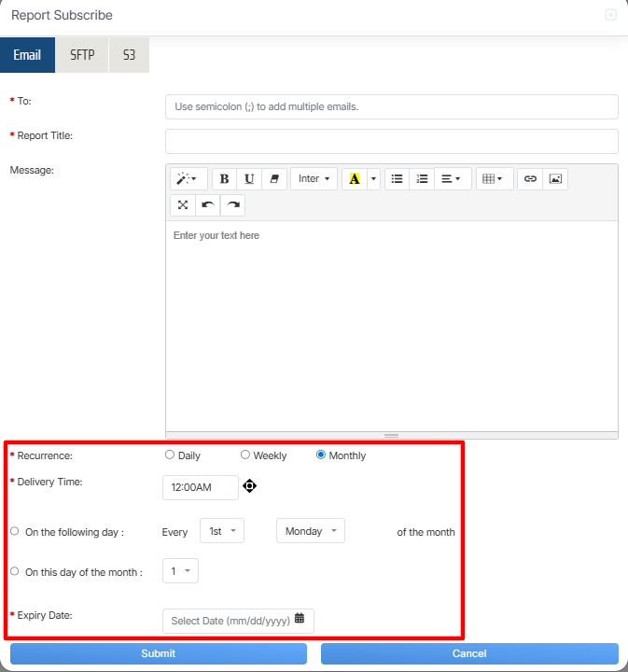Open the 1st ordinal dropdown
628x672 pixels.
(x=222, y=531)
